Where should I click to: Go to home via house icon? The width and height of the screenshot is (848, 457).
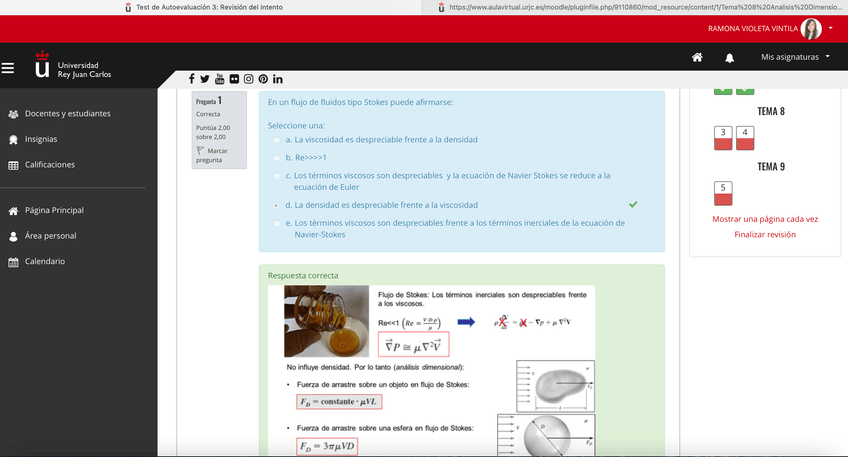[697, 57]
